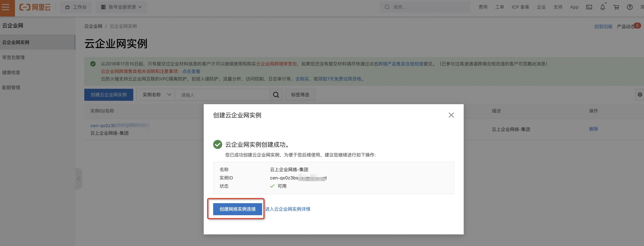Select 带宽包管理 in the sidebar
Image resolution: width=644 pixels, height=246 pixels.
pyautogui.click(x=13, y=58)
